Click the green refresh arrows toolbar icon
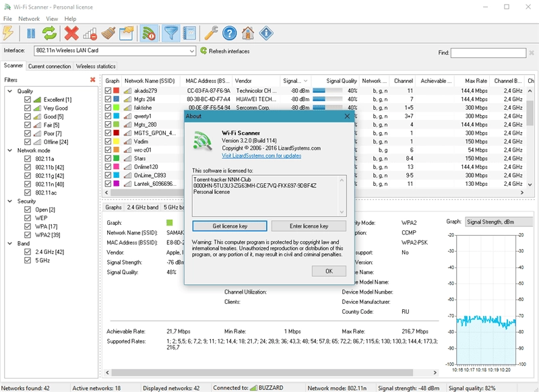Image resolution: width=539 pixels, height=392 pixels. tap(49, 33)
